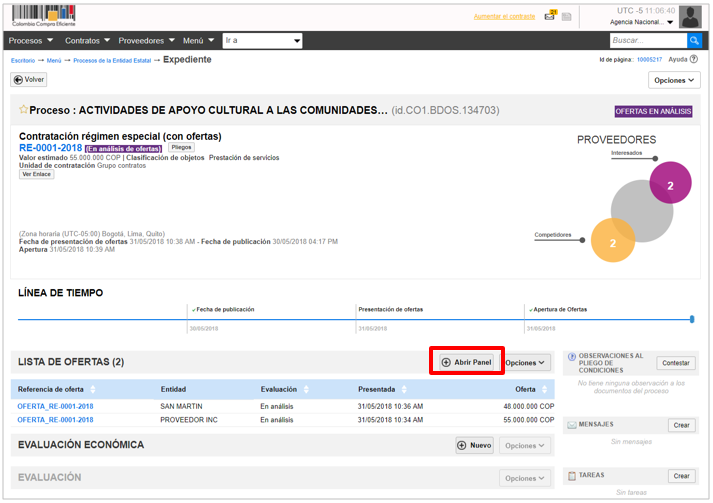Click the Pliegos button
This screenshot has width=713, height=503.
(x=181, y=147)
